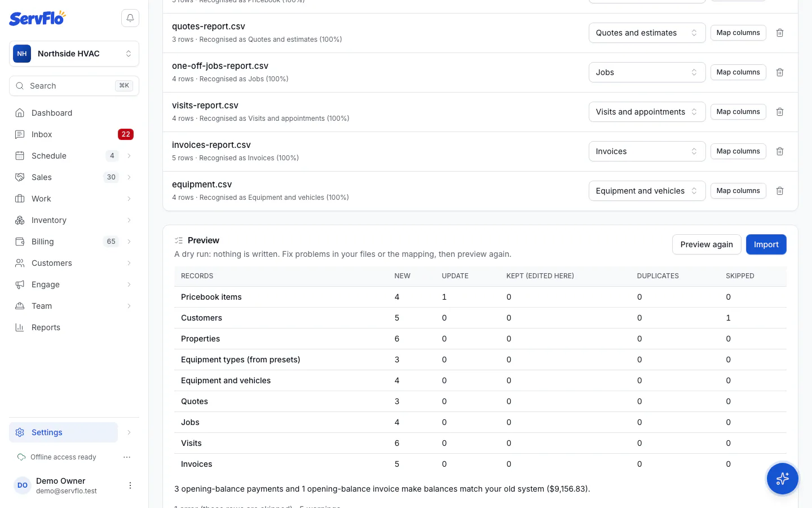Map columns for equipment.csv

pyautogui.click(x=738, y=191)
